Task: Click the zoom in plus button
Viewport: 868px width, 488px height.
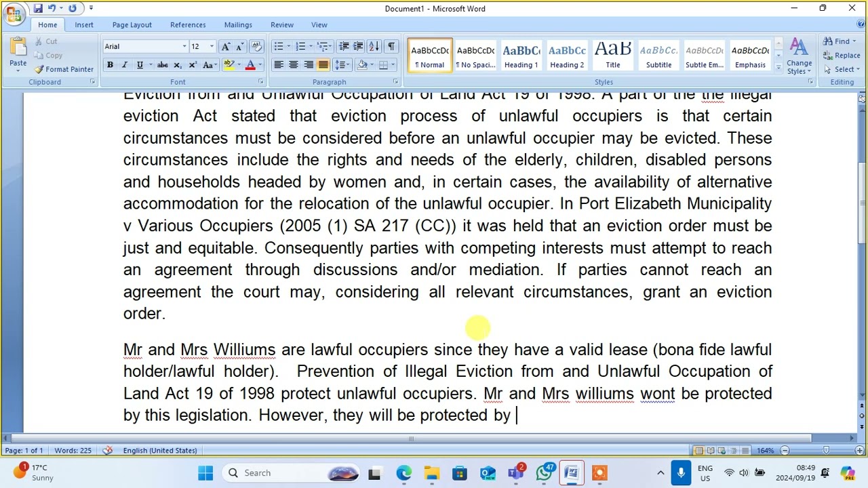Action: click(860, 451)
